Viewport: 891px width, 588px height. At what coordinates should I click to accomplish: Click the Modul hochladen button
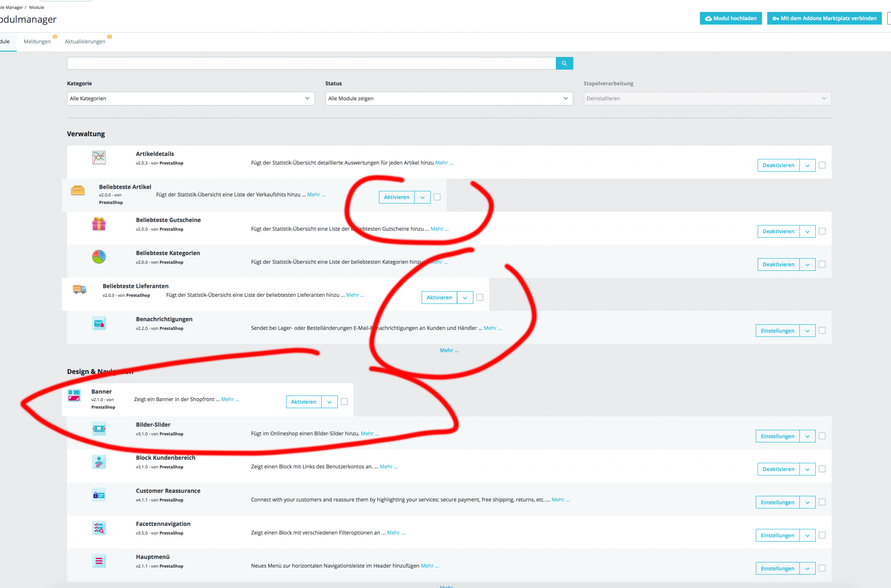click(730, 19)
